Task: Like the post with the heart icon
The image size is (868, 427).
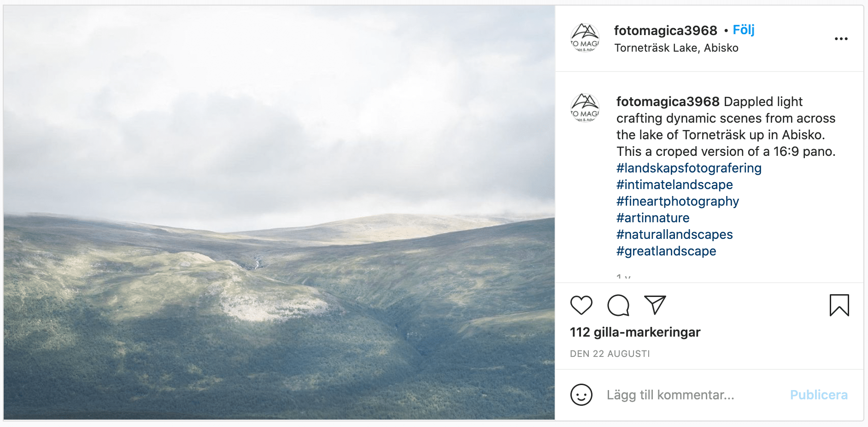Action: pos(581,305)
